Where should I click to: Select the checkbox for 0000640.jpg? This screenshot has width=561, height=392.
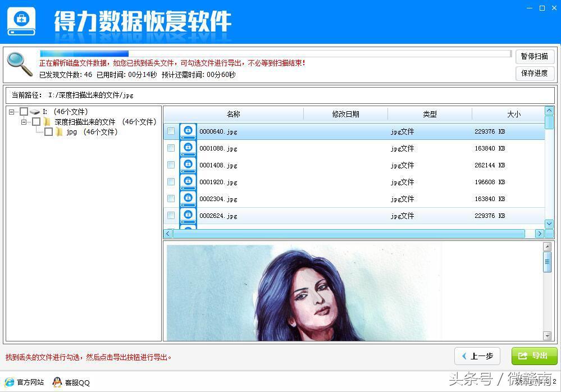171,131
